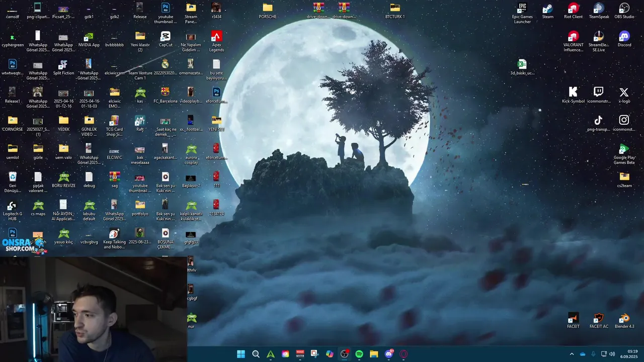Viewport: 644px width, 362px height.
Task: Select the BTCTURK 1 folder
Action: (x=395, y=11)
